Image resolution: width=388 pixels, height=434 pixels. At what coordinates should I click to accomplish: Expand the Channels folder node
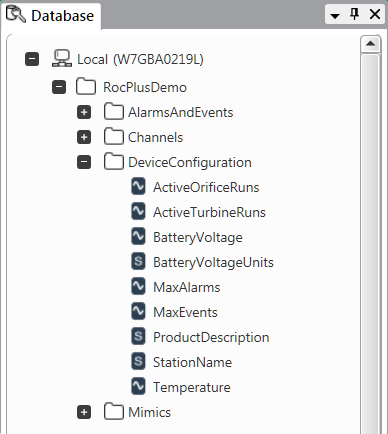tap(84, 137)
